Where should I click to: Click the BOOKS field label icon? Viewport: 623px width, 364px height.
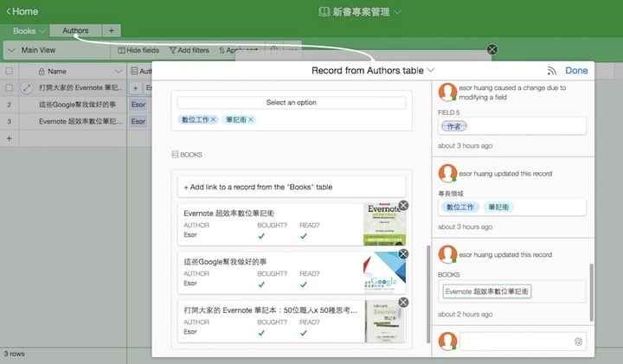[x=175, y=155]
